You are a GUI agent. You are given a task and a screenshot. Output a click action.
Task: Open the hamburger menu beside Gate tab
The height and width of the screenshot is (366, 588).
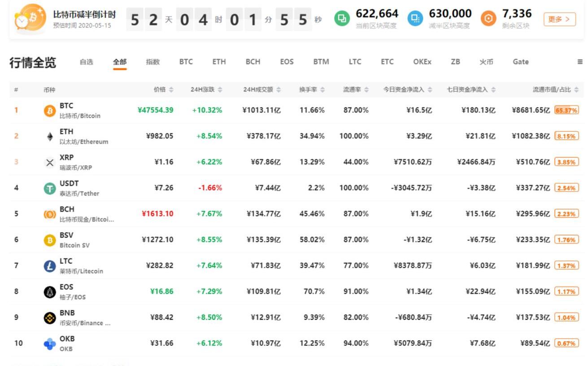580,62
